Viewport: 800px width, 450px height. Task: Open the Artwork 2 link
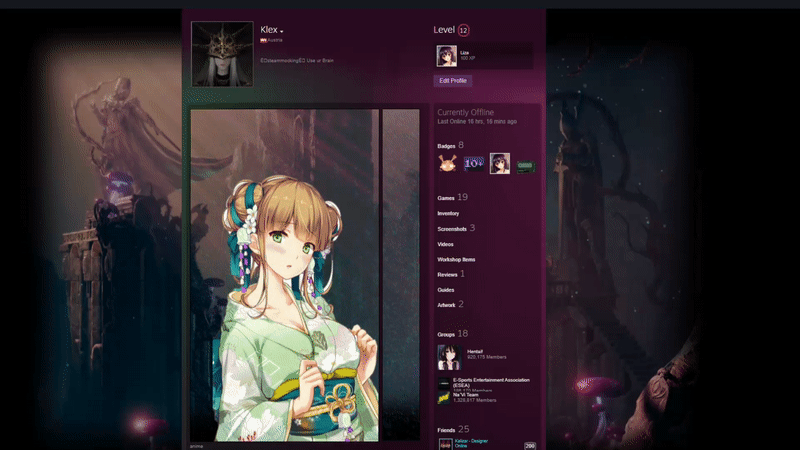point(451,305)
